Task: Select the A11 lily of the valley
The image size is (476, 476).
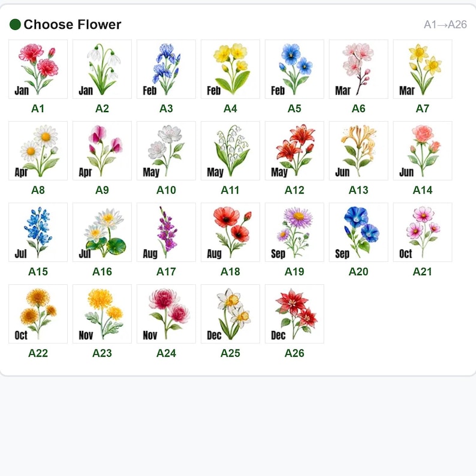Action: (x=230, y=151)
